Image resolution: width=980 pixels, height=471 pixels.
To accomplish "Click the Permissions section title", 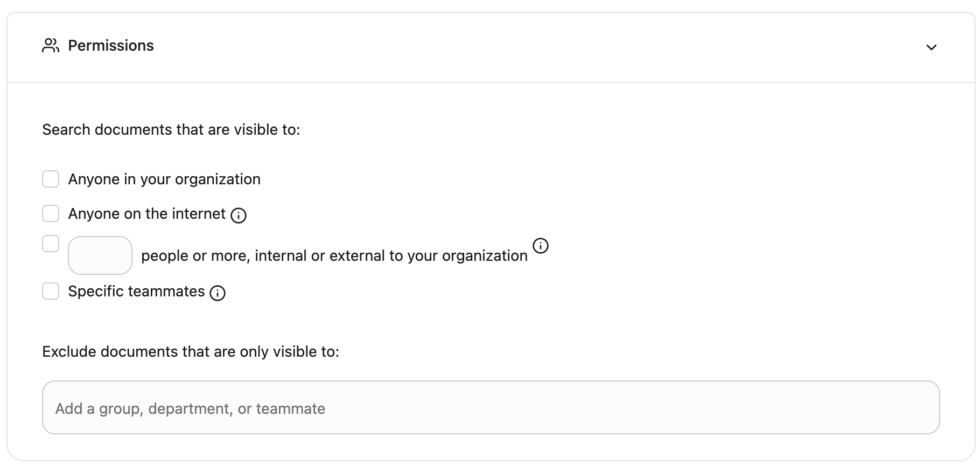I will click(x=111, y=46).
